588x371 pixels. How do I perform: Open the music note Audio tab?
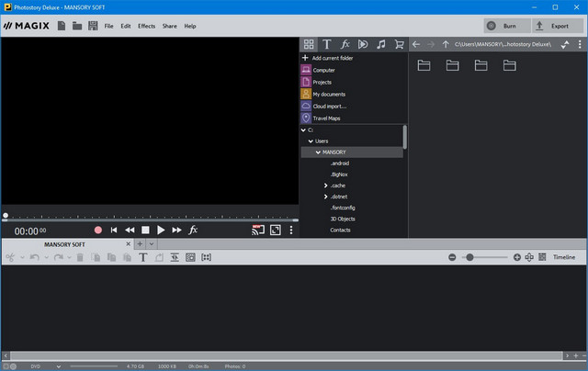point(380,44)
